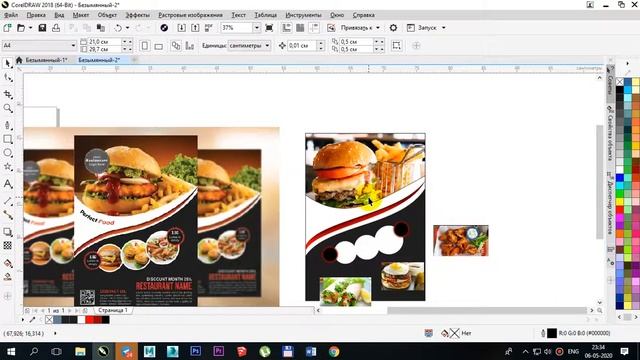Set page orientation to Landscape
This screenshot has height=360, width=640.
click(158, 46)
